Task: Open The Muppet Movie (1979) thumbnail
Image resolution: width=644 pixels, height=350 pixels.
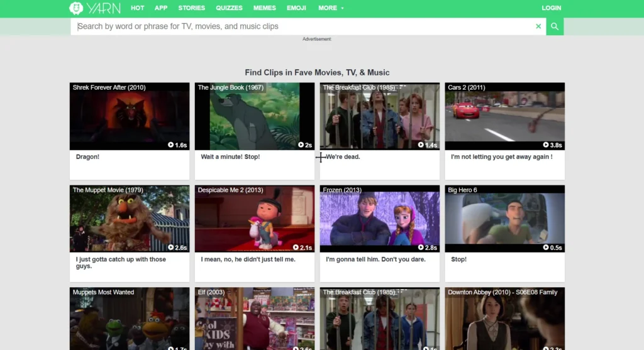Action: click(x=130, y=219)
